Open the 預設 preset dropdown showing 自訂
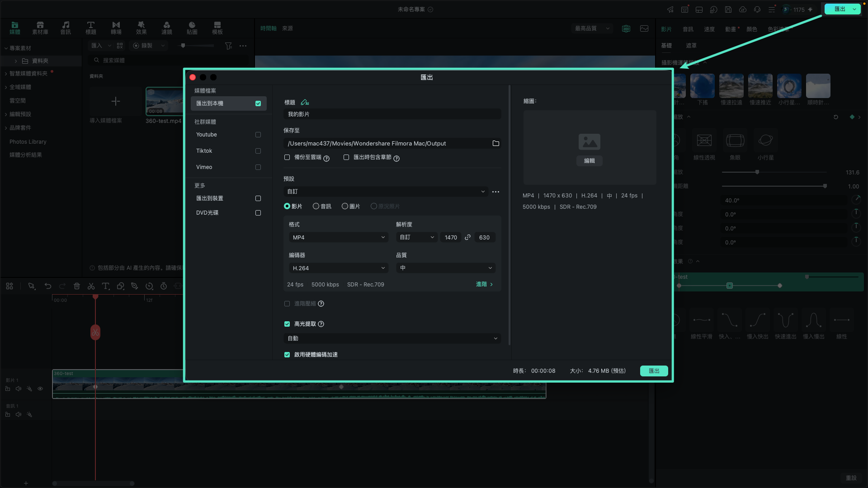868x488 pixels. [386, 192]
